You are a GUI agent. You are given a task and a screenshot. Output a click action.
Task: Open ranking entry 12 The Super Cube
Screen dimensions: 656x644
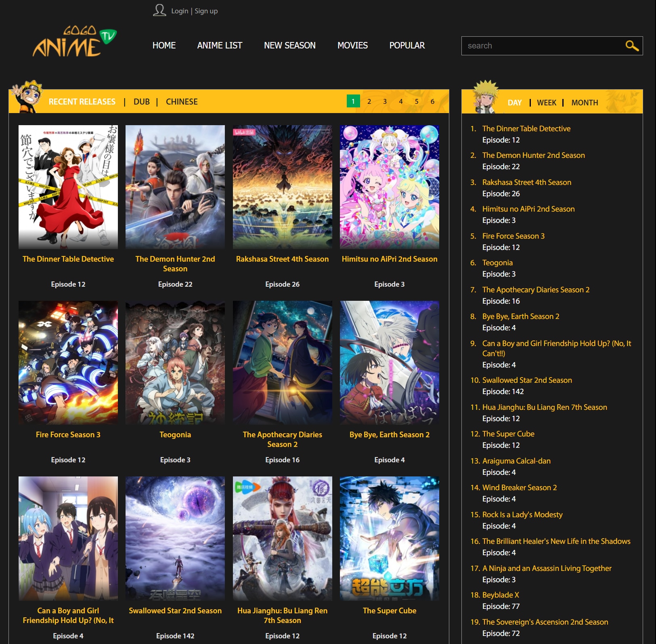point(508,434)
